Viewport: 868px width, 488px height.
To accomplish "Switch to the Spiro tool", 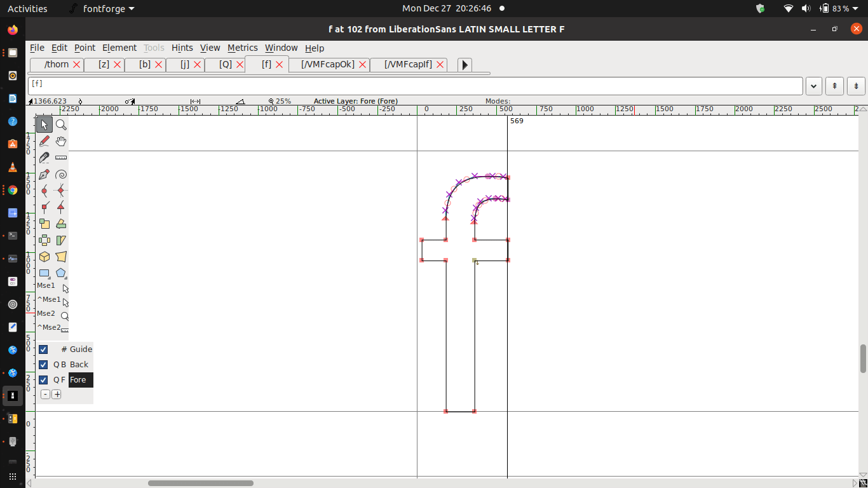I will (61, 174).
